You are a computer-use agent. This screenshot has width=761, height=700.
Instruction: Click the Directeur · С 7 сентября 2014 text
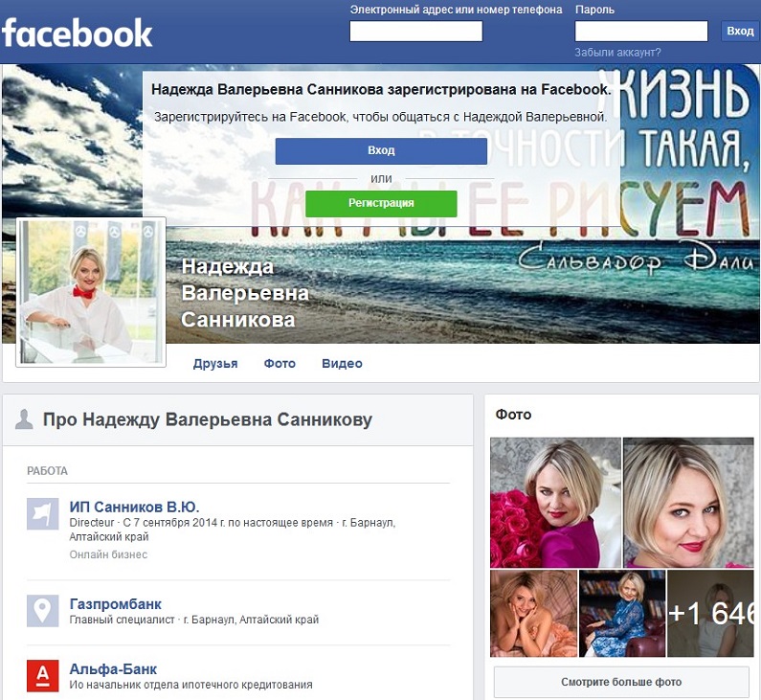pyautogui.click(x=232, y=530)
